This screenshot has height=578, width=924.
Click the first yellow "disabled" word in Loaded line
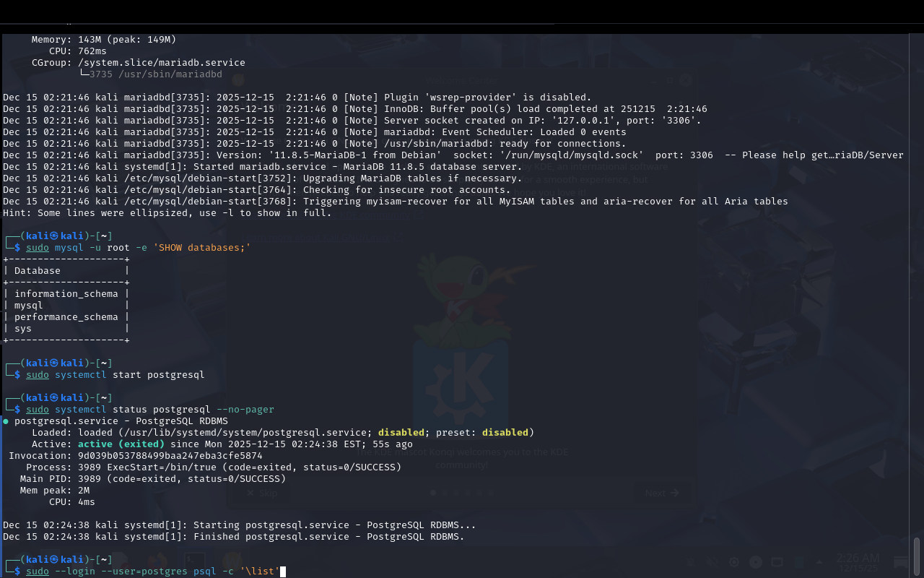tap(401, 433)
